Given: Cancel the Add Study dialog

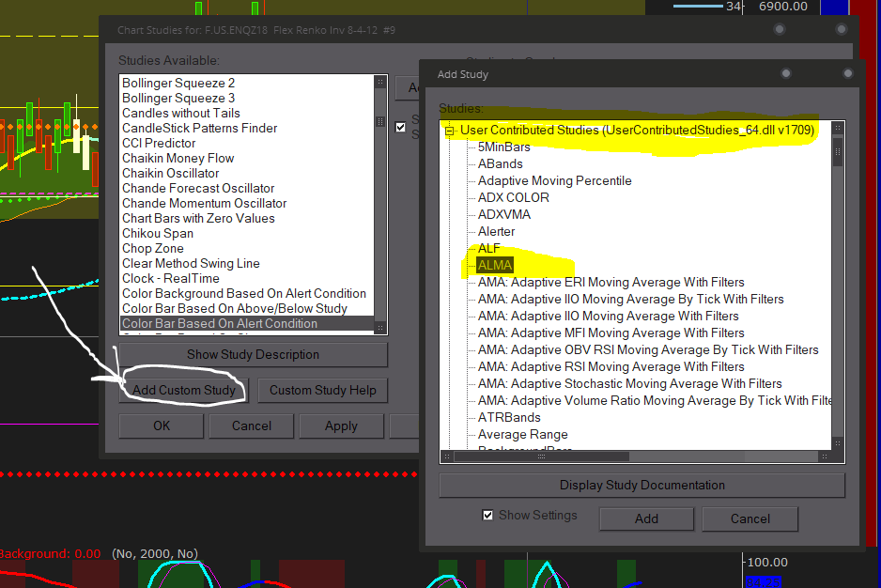Looking at the screenshot, I should point(750,518).
